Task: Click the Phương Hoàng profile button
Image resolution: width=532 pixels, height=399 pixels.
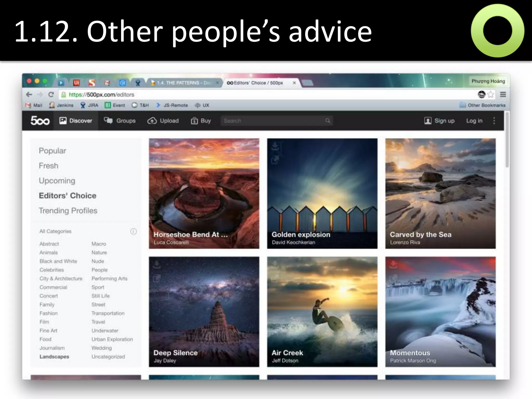Action: tap(488, 81)
